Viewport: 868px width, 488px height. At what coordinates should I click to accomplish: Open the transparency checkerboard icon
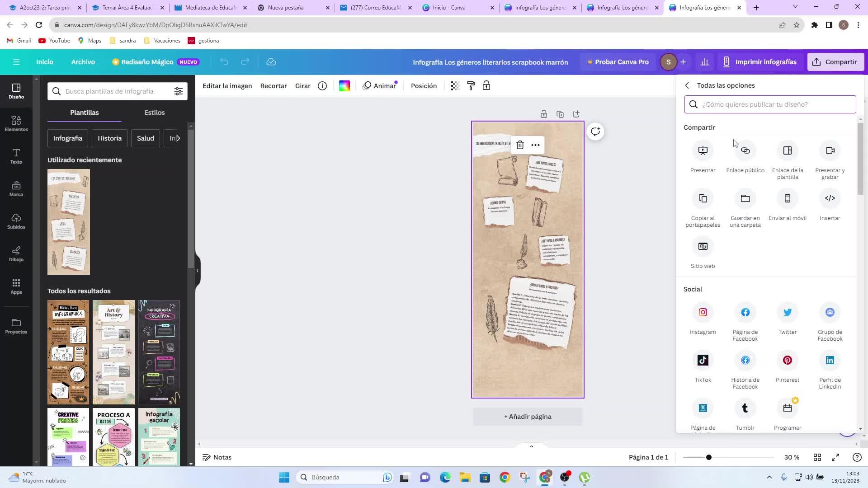click(455, 86)
